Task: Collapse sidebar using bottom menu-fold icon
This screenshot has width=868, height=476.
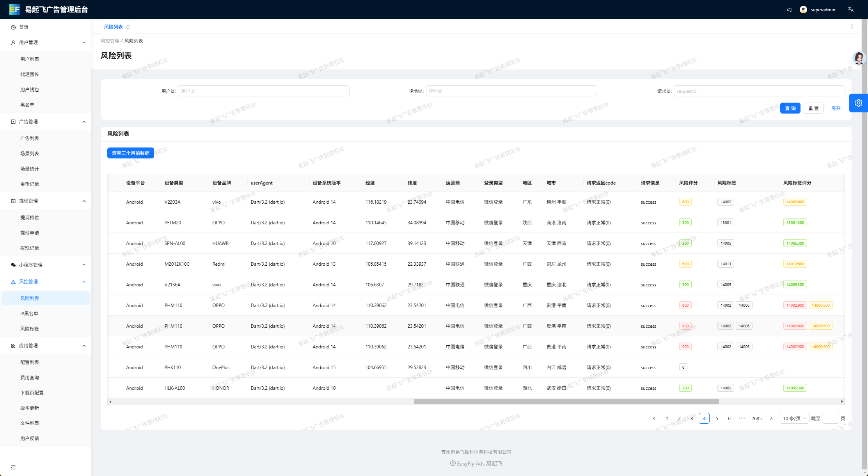Action: (13, 467)
